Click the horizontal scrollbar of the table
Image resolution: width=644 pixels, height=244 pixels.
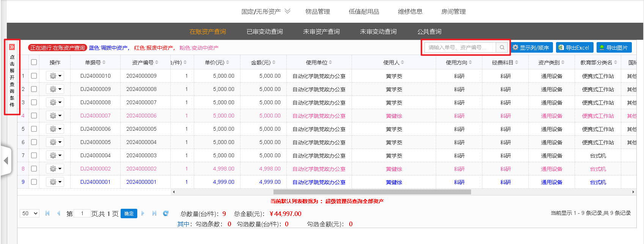tap(372, 192)
